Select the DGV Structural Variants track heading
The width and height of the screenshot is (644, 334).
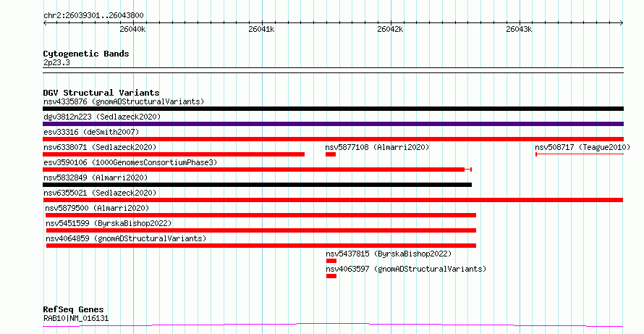point(101,93)
